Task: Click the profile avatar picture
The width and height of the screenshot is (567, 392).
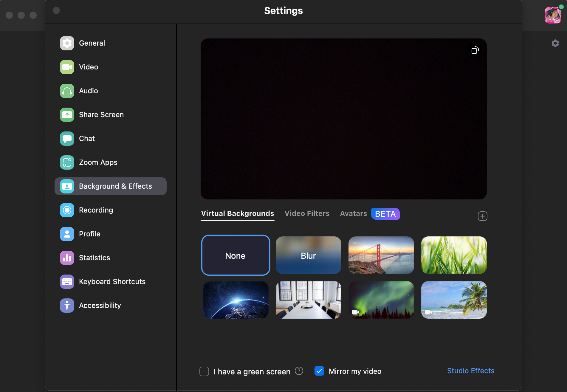Action: point(553,15)
